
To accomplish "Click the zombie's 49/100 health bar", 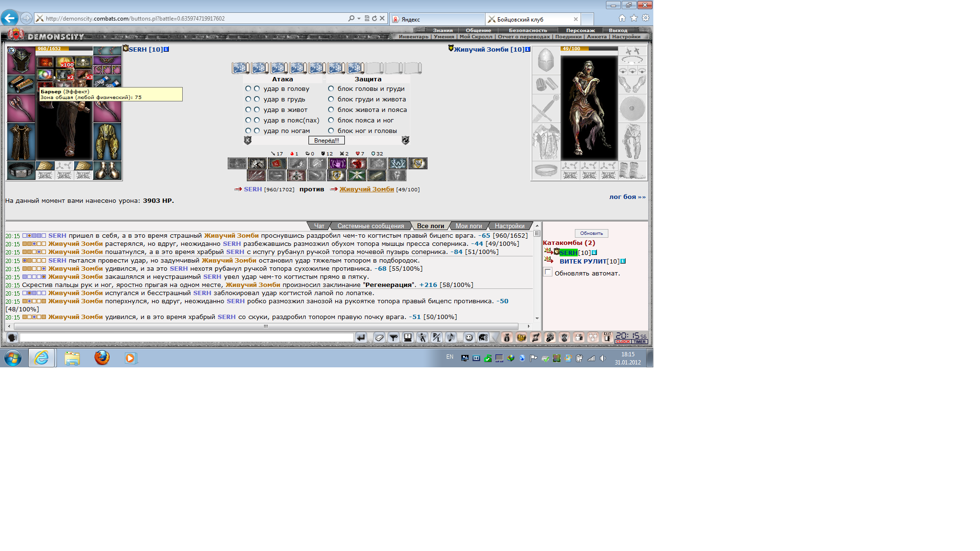I will point(589,48).
